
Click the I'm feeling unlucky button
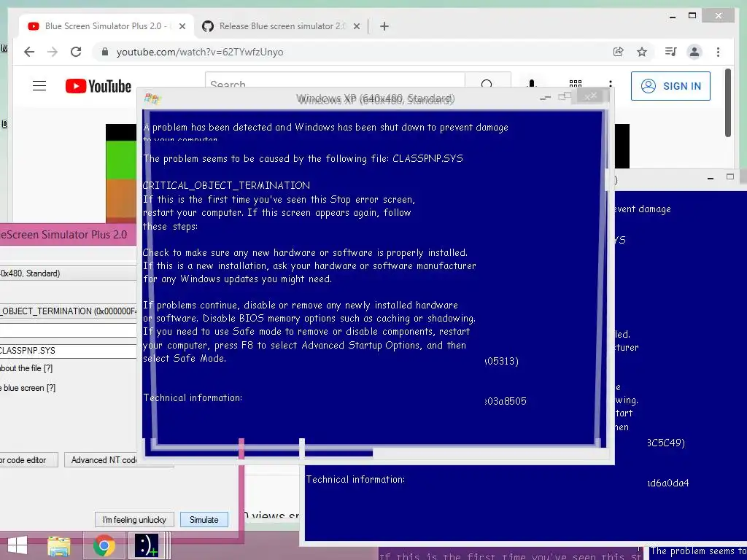(x=134, y=519)
